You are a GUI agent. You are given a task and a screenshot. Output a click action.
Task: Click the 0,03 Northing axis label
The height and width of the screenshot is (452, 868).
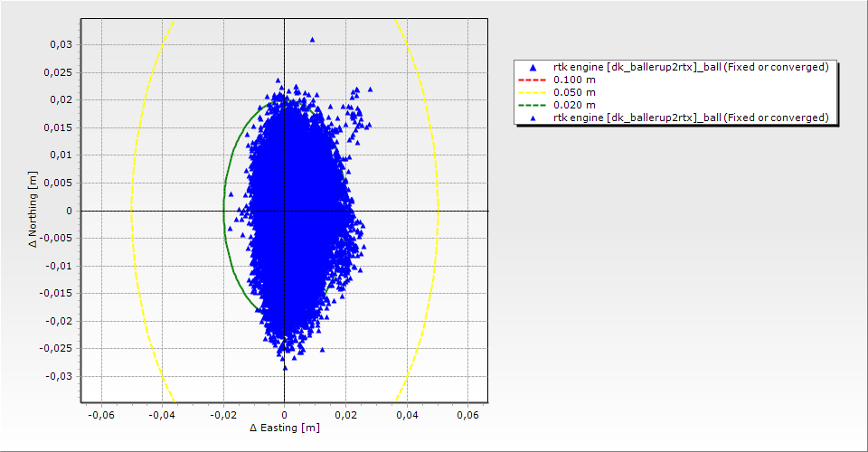click(61, 45)
